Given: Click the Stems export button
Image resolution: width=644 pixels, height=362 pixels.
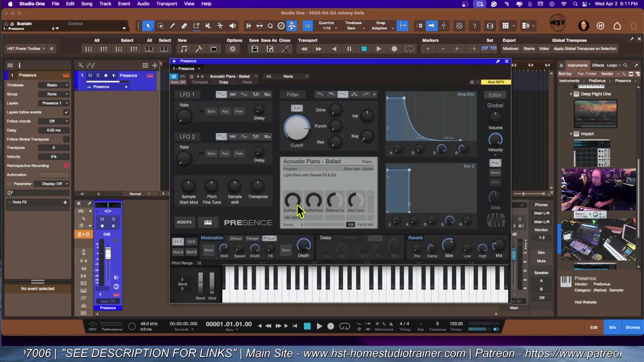Looking at the screenshot, I should point(529,49).
